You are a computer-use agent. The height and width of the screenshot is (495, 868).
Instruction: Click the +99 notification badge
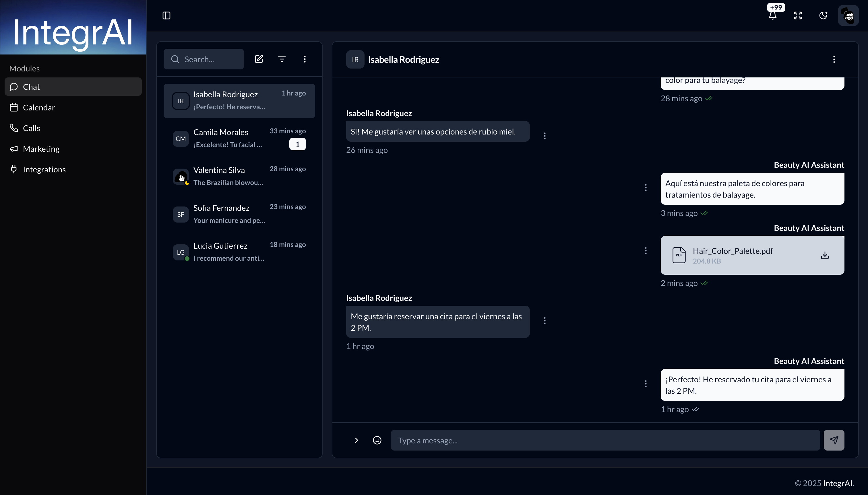point(776,7)
